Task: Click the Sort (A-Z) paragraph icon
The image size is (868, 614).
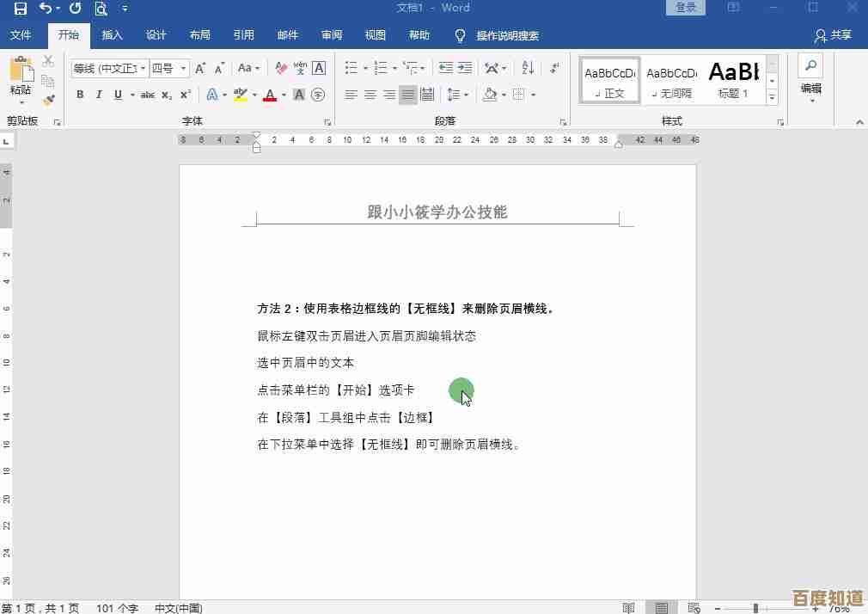Action: [528, 68]
